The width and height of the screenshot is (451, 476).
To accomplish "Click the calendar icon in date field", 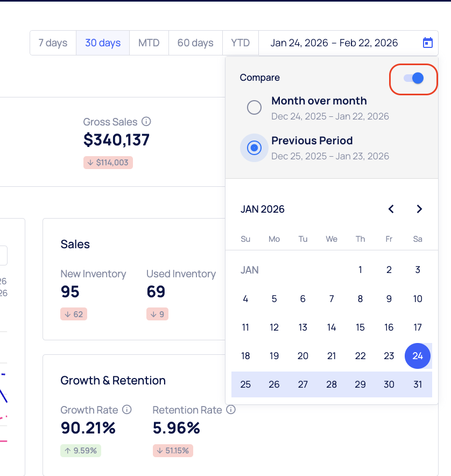I will tap(428, 43).
